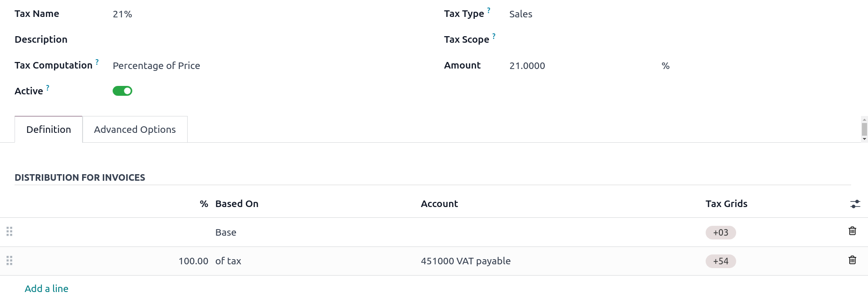Click the Amount field showing 21.0000
This screenshot has width=868, height=300.
tap(527, 66)
